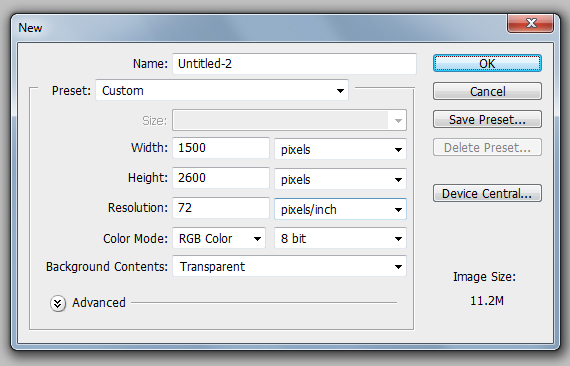
Task: Open the Width units dropdown
Action: pyautogui.click(x=340, y=149)
